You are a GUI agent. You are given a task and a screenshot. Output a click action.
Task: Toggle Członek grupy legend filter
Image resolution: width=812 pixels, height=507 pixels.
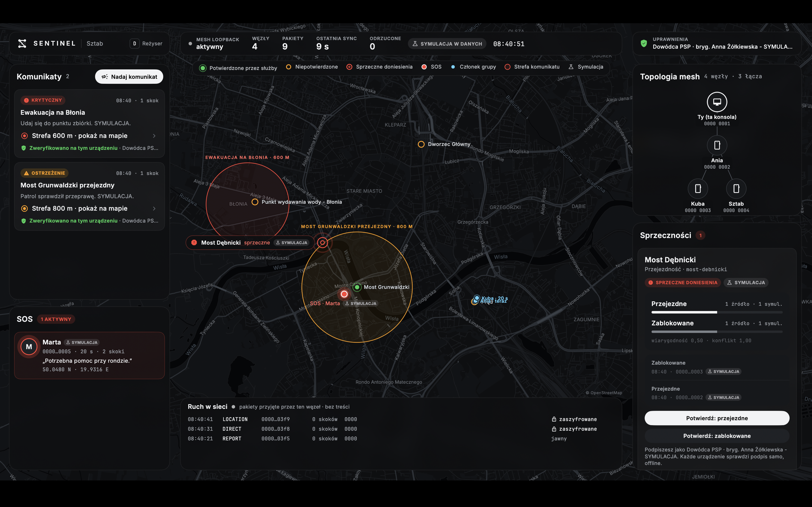pyautogui.click(x=473, y=67)
